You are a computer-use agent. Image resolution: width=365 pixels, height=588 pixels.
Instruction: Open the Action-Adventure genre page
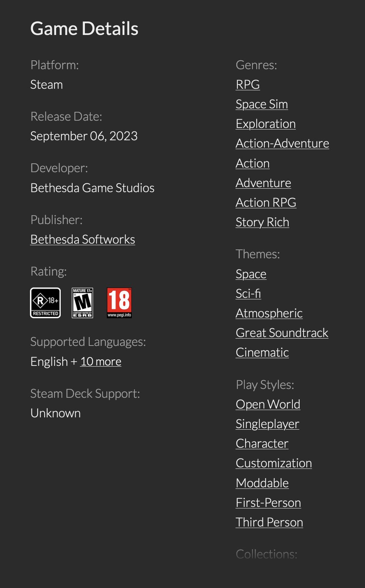pos(282,143)
